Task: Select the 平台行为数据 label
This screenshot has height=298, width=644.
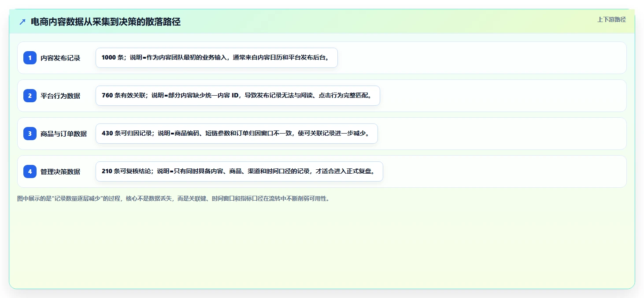Action: [x=60, y=96]
